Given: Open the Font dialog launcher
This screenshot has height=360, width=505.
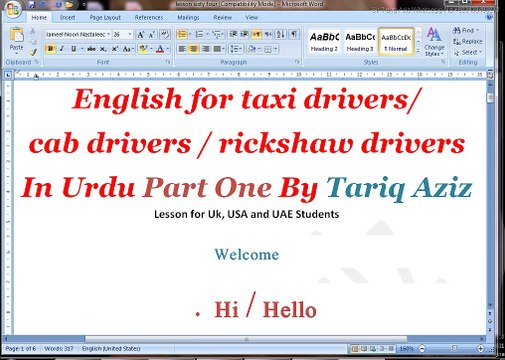Looking at the screenshot, I should (x=168, y=62).
